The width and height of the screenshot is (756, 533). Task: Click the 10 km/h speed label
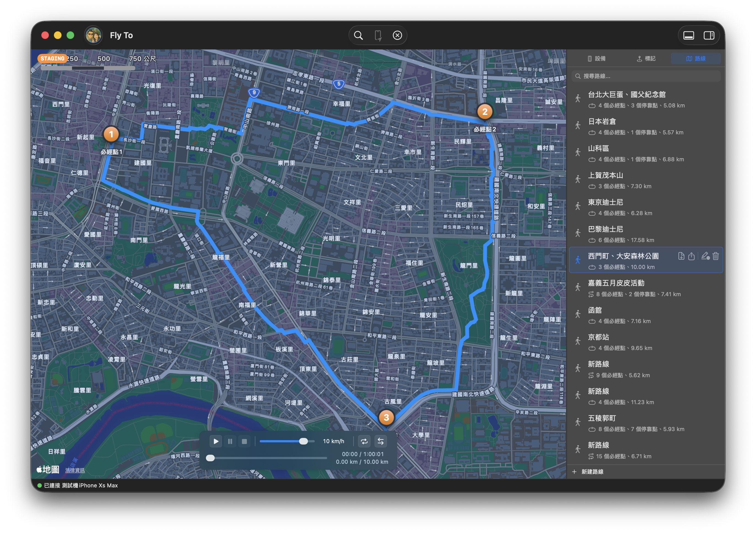[333, 441]
